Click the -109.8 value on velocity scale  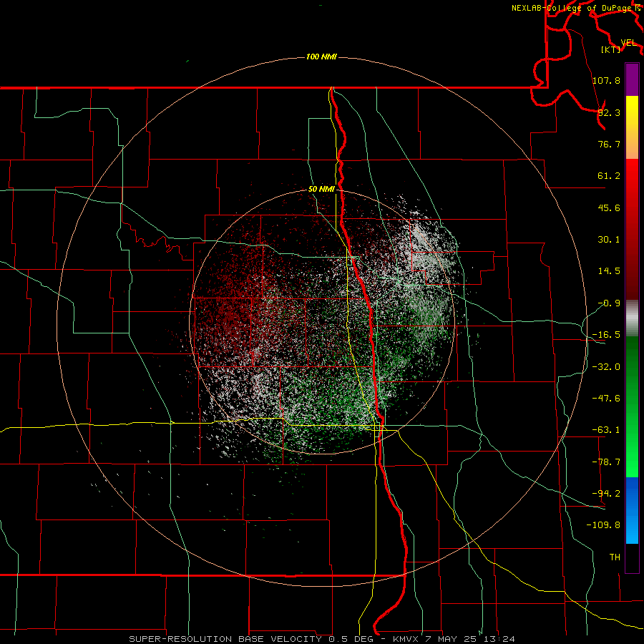[x=603, y=525]
